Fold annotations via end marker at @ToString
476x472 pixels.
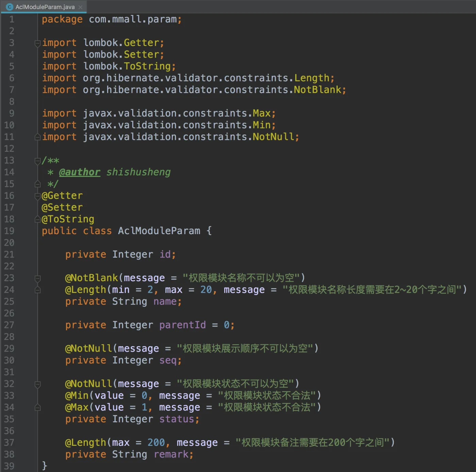(38, 219)
